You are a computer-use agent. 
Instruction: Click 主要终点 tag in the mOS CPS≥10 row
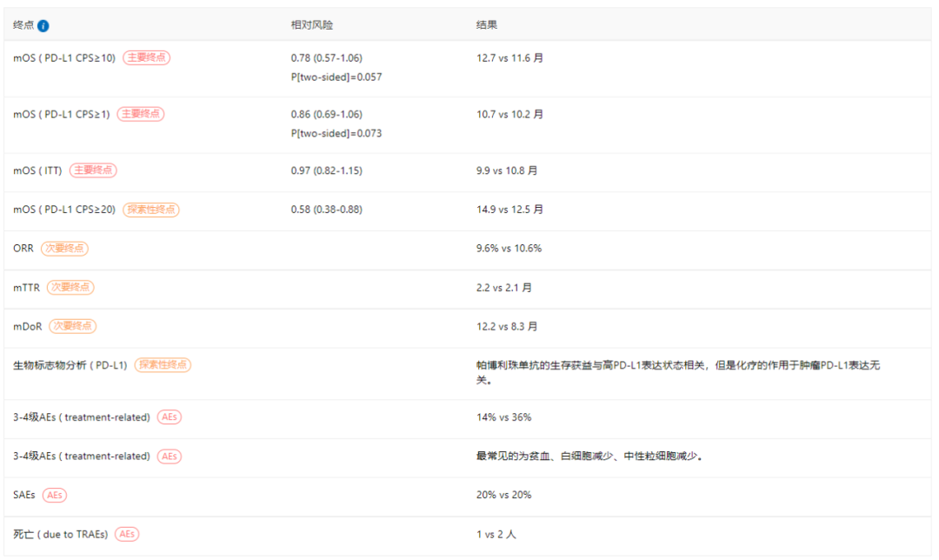(147, 57)
